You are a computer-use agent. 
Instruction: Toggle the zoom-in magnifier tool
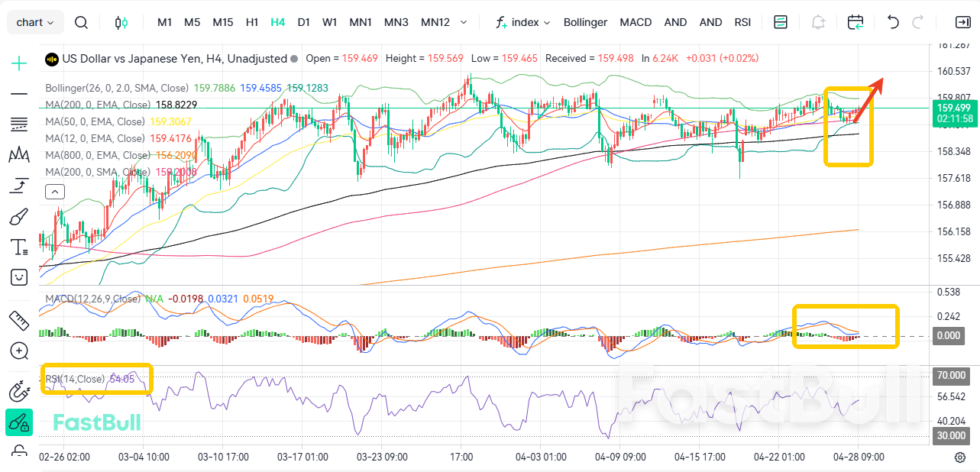point(18,351)
